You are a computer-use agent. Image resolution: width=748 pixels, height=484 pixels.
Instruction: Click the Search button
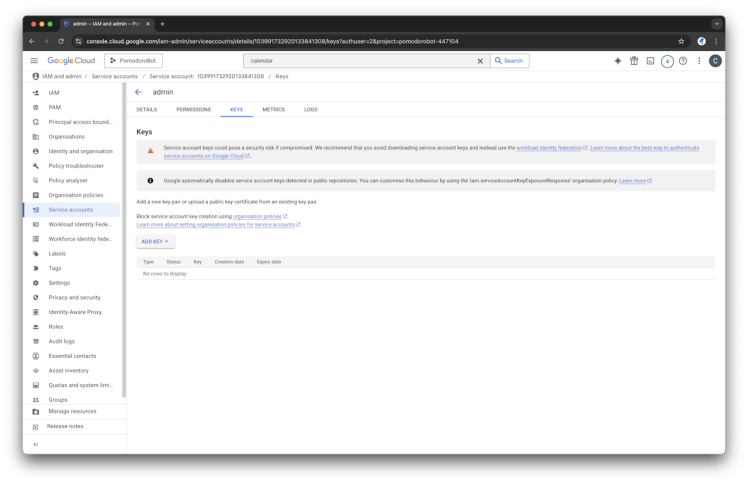pyautogui.click(x=509, y=61)
